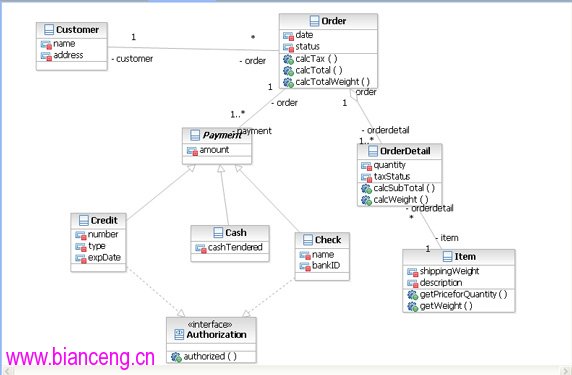
Task: Click the Order status attribute icon
Action: coord(288,47)
